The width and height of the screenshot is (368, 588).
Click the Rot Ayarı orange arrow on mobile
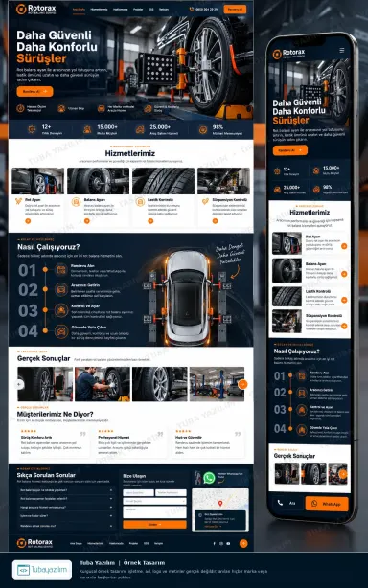(x=344, y=246)
